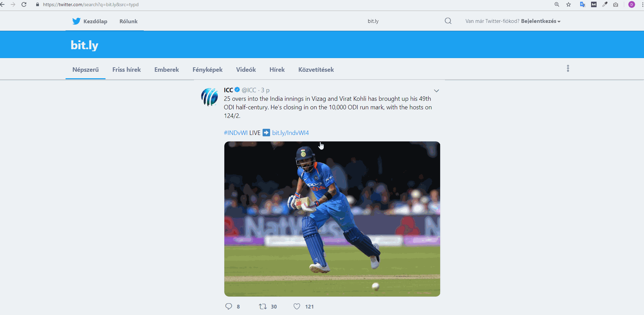Reload the page with the refresh icon
644x315 pixels.
[24, 4]
